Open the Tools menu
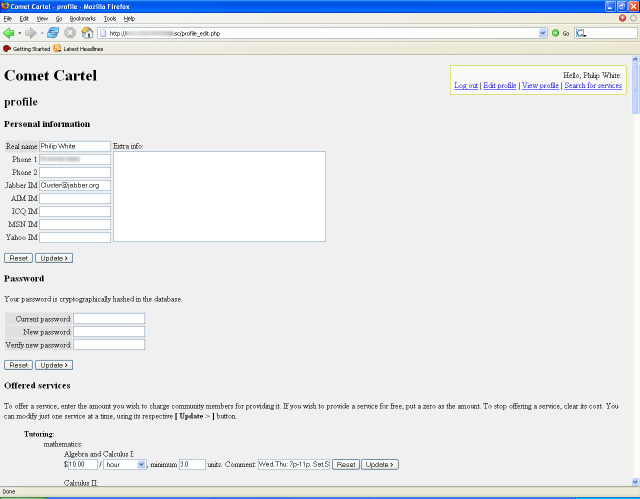This screenshot has width=640, height=499. pos(110,18)
